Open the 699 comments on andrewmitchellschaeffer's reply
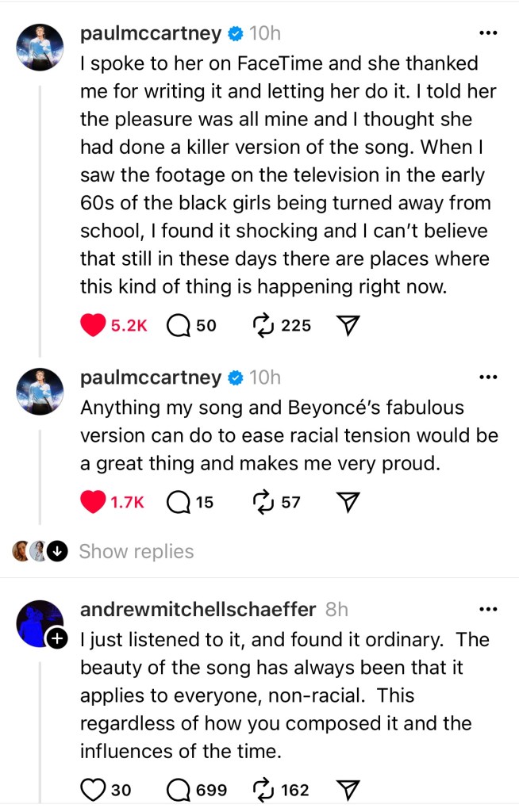The height and width of the screenshot is (812, 519). [x=179, y=790]
